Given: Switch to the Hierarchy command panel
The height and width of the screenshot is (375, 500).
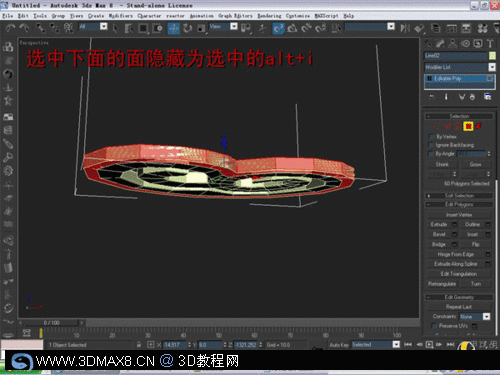Looking at the screenshot, I should 453,43.
